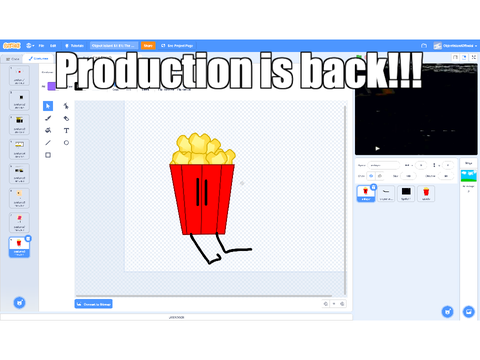
Task: Select the last popcorn sprite thumbnail
Action: coord(426,194)
